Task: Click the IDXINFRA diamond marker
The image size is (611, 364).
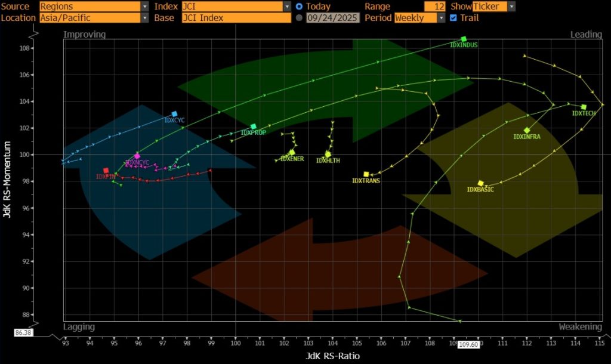Action: [x=527, y=130]
